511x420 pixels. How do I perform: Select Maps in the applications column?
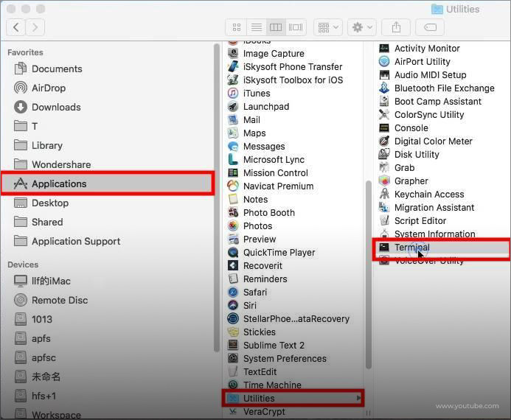click(247, 133)
